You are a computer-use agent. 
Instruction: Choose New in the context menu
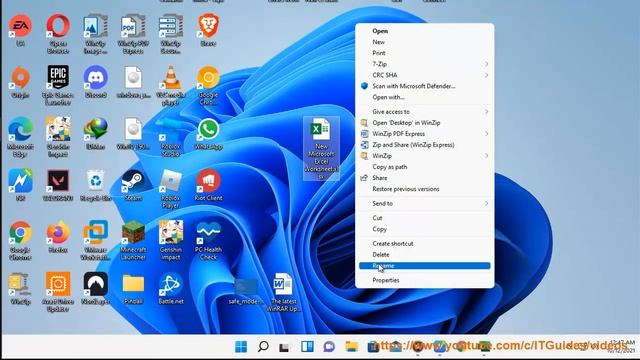click(x=424, y=42)
